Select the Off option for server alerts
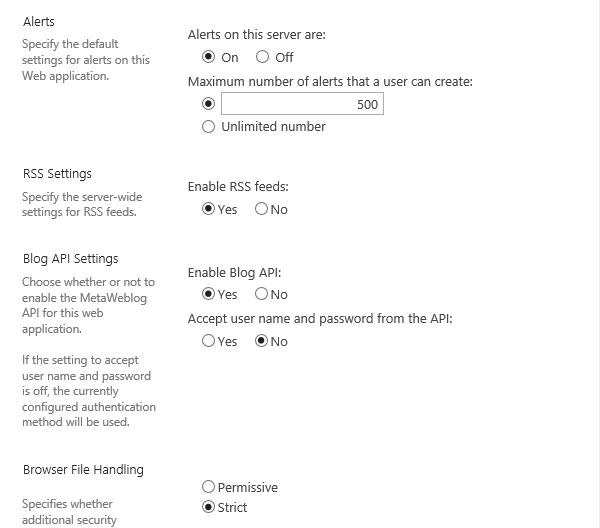 (263, 57)
